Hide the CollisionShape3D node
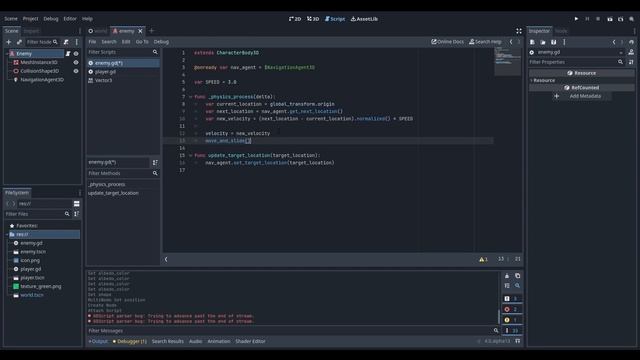The image size is (640, 360). [x=76, y=71]
